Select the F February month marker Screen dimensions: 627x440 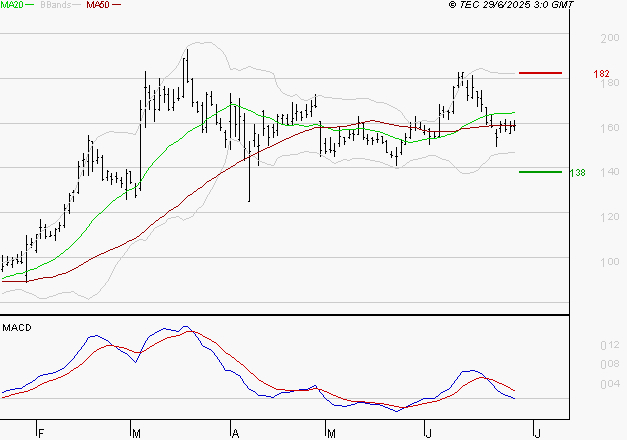(40, 433)
